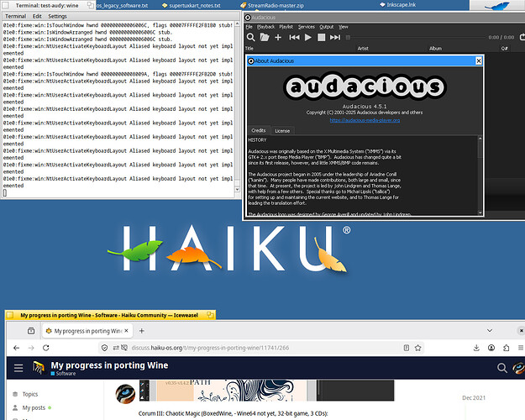Bookmark this page with the star icon

(417, 348)
